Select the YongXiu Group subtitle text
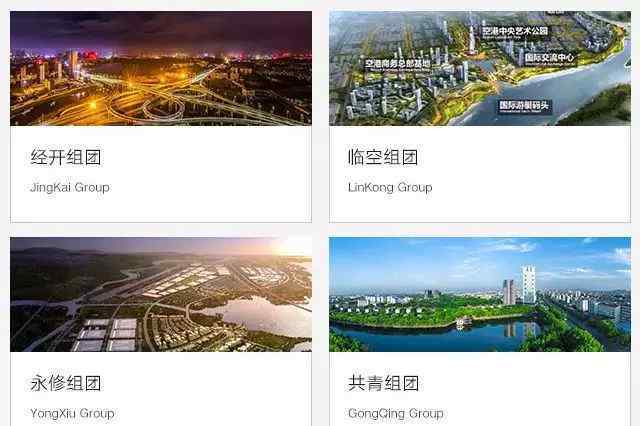The width and height of the screenshot is (640, 426). click(x=72, y=413)
